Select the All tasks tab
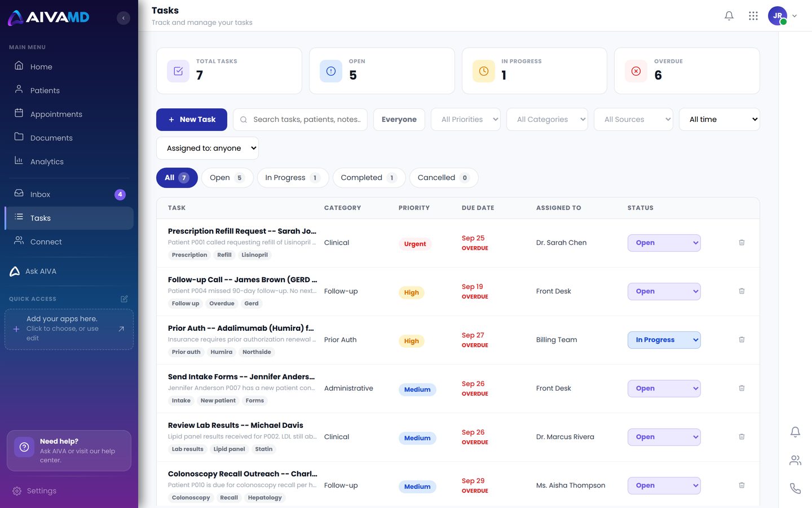 (x=177, y=178)
